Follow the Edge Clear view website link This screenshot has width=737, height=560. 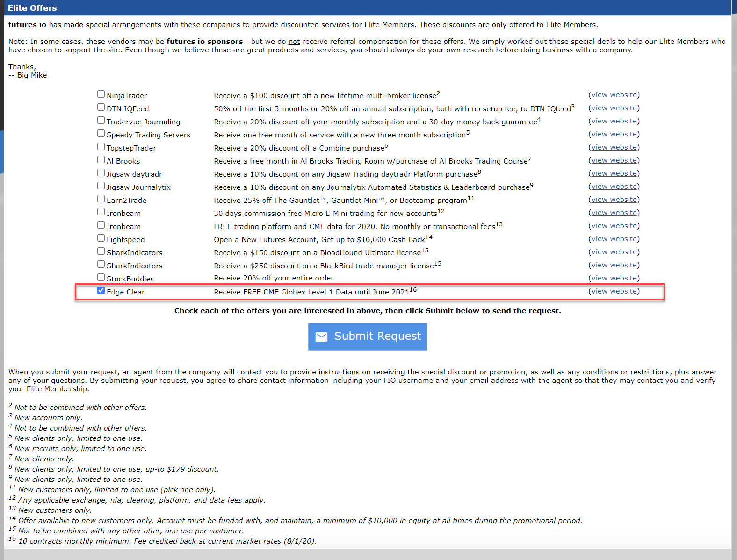tap(614, 291)
